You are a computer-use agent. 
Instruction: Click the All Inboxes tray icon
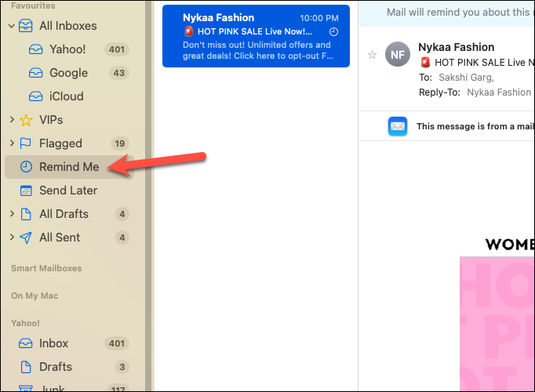tap(26, 26)
